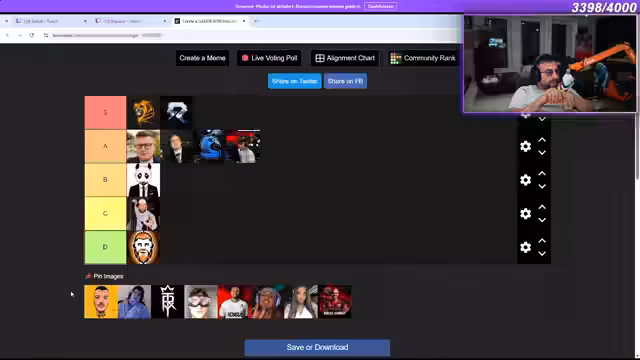Viewport: 640px width, 360px height.
Task: Click the Save or Download button
Action: (x=317, y=347)
